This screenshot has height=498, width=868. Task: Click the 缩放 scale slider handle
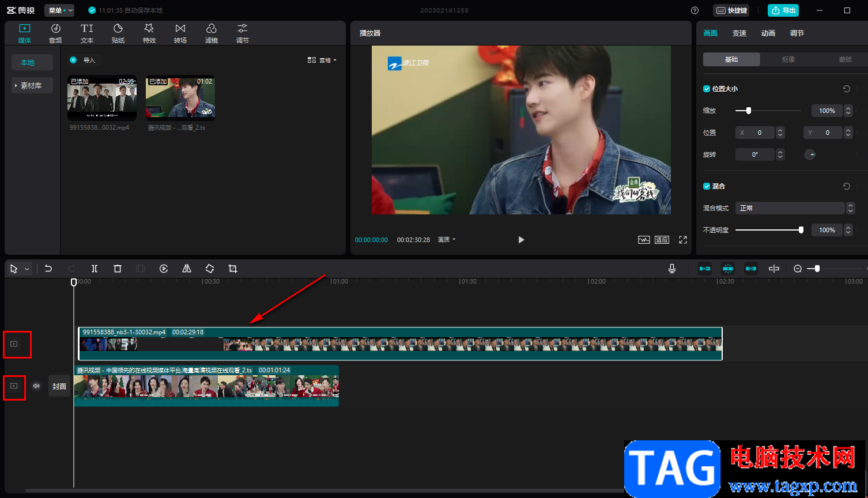point(749,111)
